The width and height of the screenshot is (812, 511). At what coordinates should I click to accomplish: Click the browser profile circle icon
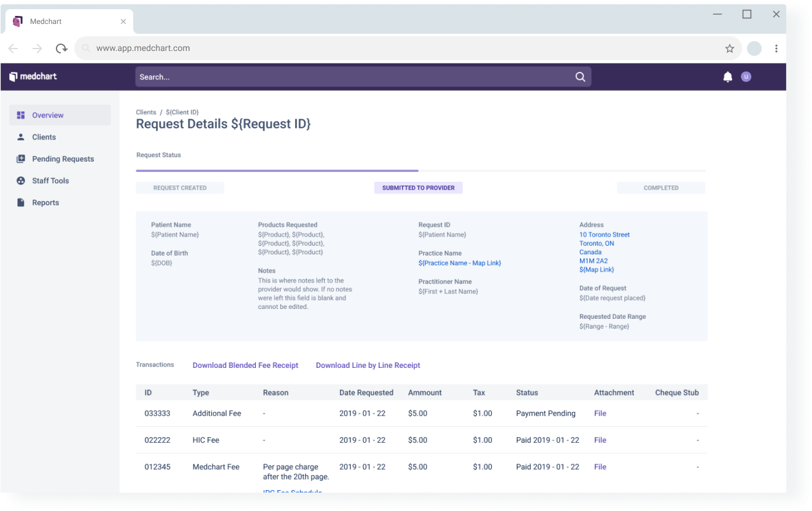coord(754,49)
